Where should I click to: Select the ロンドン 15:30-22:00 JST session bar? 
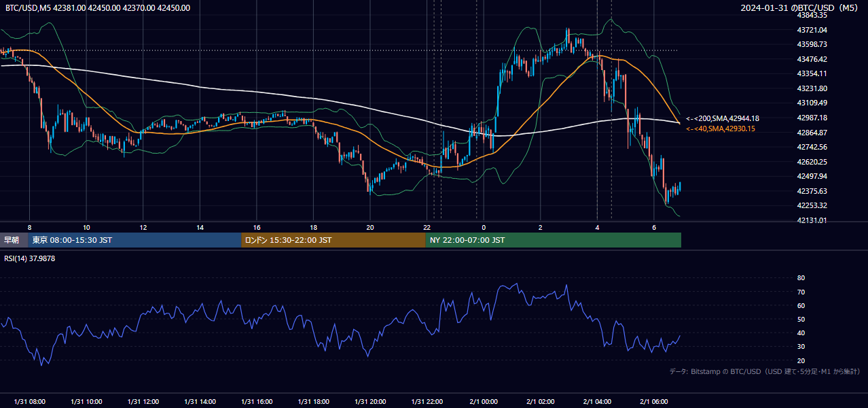(333, 240)
